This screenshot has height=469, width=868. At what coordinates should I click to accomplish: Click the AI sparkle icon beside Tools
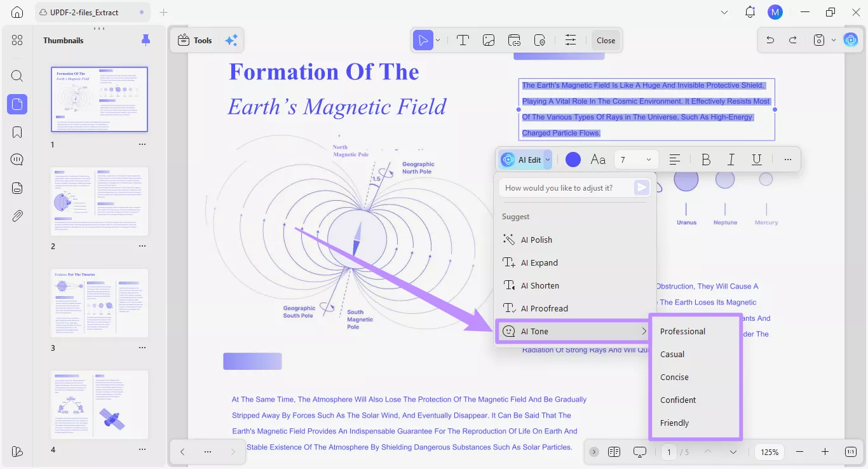pos(231,40)
